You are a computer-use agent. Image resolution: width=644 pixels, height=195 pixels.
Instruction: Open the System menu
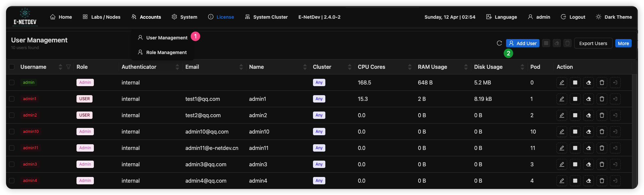pos(184,17)
